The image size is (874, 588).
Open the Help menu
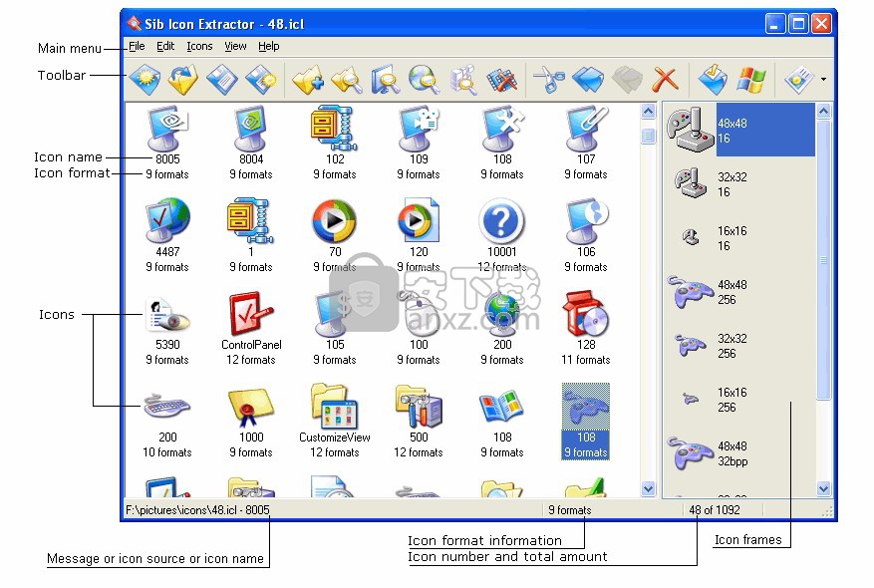point(269,46)
